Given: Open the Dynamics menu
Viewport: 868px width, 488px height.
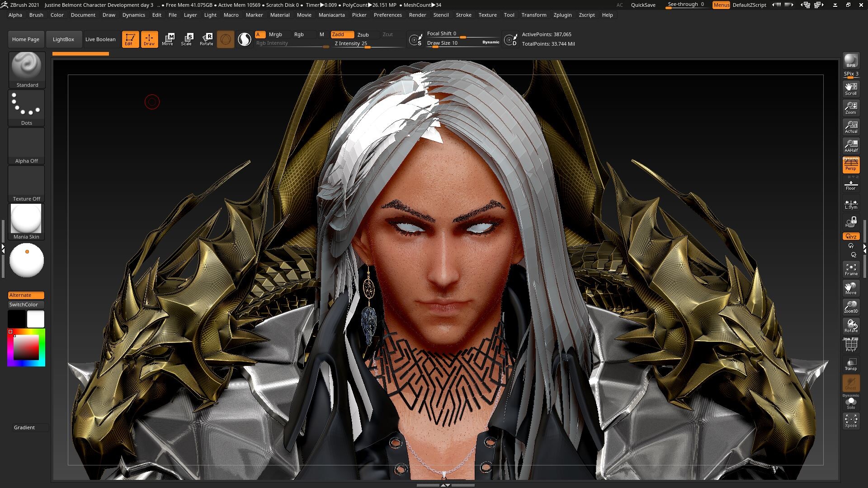Looking at the screenshot, I should pyautogui.click(x=134, y=15).
